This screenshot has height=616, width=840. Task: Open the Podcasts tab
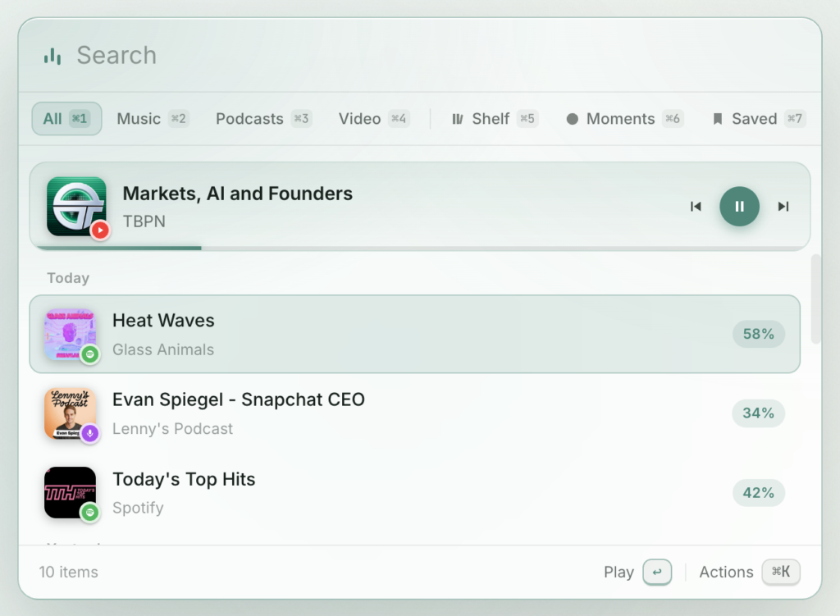tap(263, 118)
